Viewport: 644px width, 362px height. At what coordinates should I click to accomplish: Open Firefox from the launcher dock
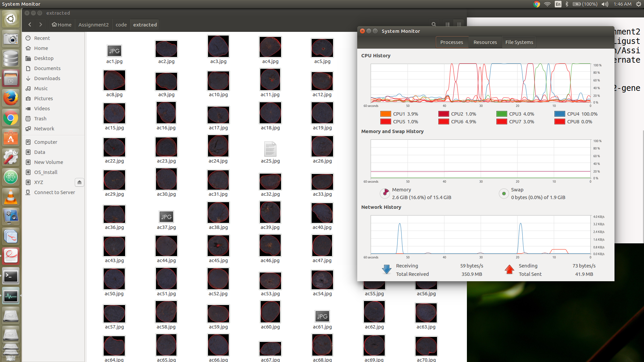click(11, 98)
